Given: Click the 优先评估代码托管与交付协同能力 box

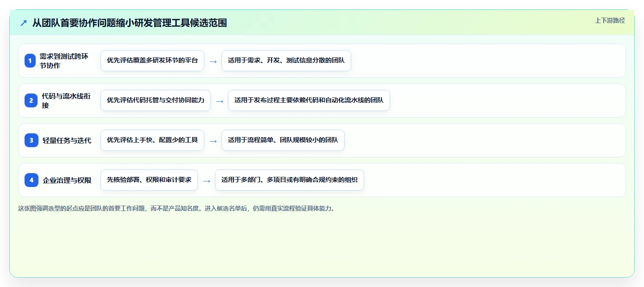Looking at the screenshot, I should click(156, 100).
